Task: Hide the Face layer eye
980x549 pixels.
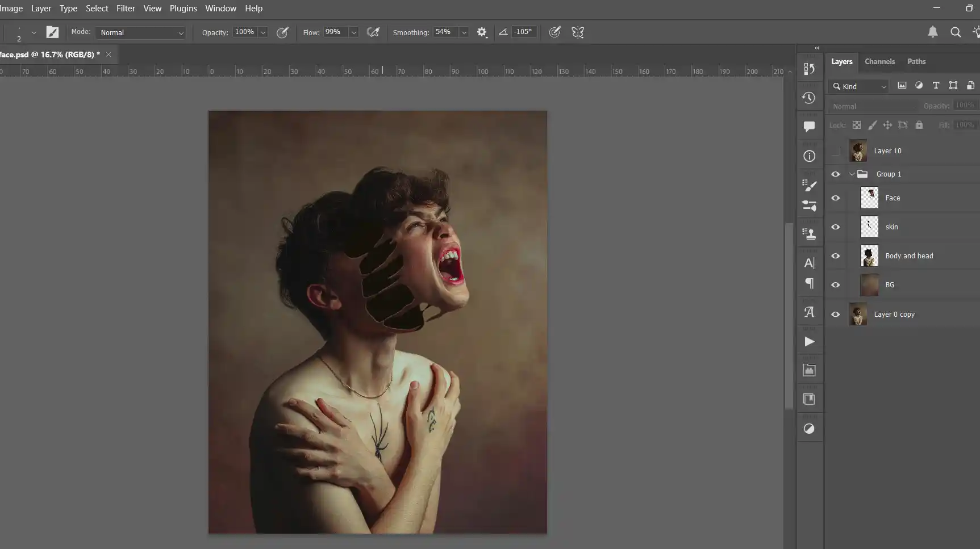Action: [835, 198]
